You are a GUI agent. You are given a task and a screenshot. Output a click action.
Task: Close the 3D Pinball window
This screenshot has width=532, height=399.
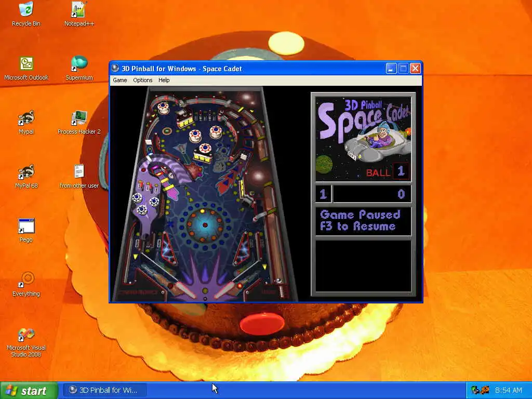pyautogui.click(x=415, y=69)
